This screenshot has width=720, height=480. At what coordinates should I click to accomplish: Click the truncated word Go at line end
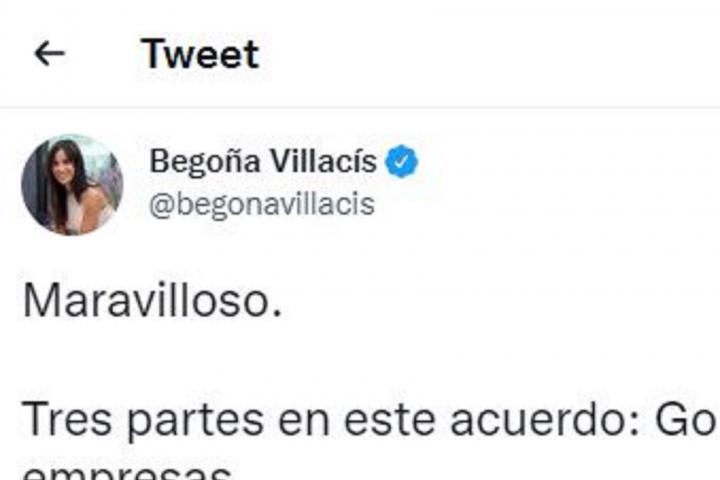[687, 419]
